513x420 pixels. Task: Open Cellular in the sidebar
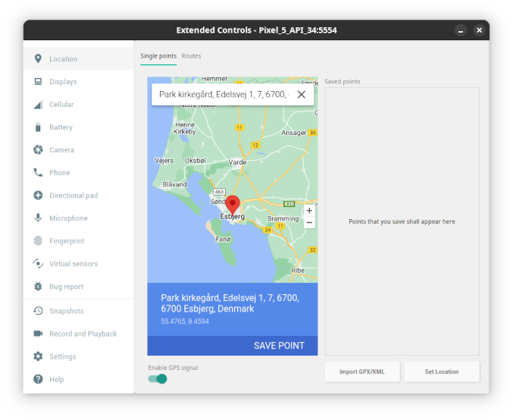click(x=79, y=105)
